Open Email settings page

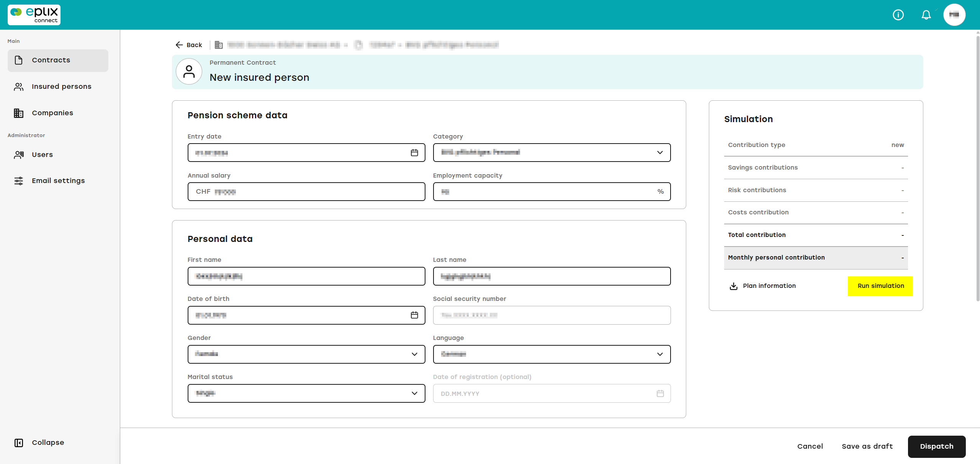click(x=58, y=181)
